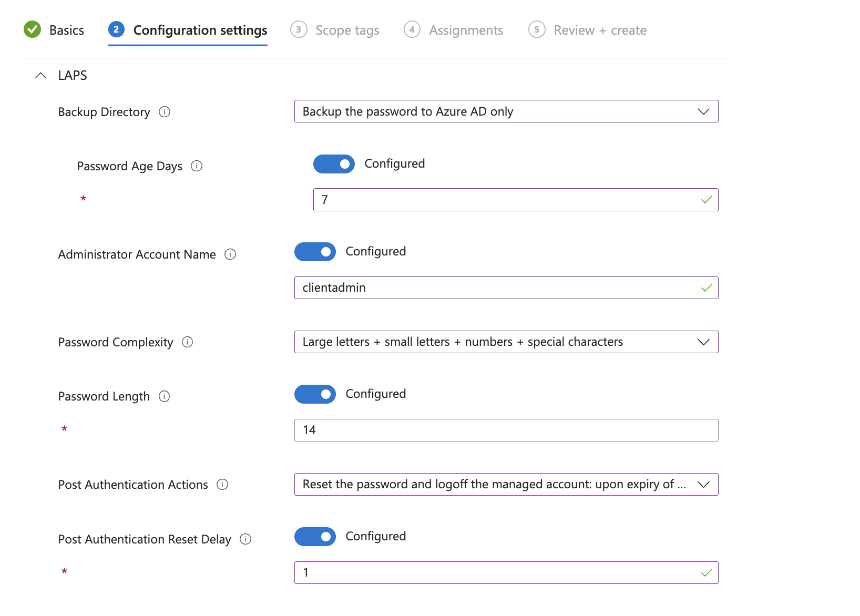860x616 pixels.
Task: Toggle the Password Length switch
Action: [315, 394]
